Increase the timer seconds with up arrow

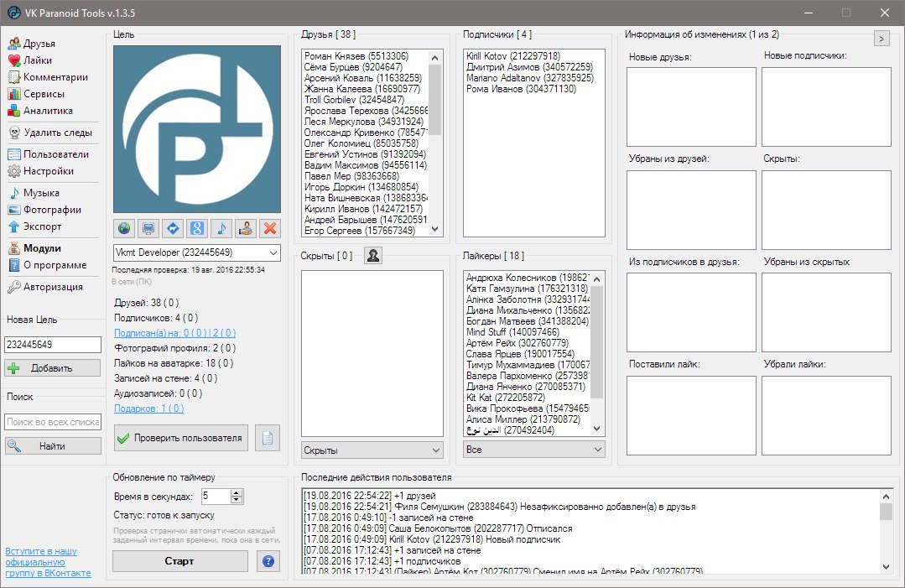(237, 492)
